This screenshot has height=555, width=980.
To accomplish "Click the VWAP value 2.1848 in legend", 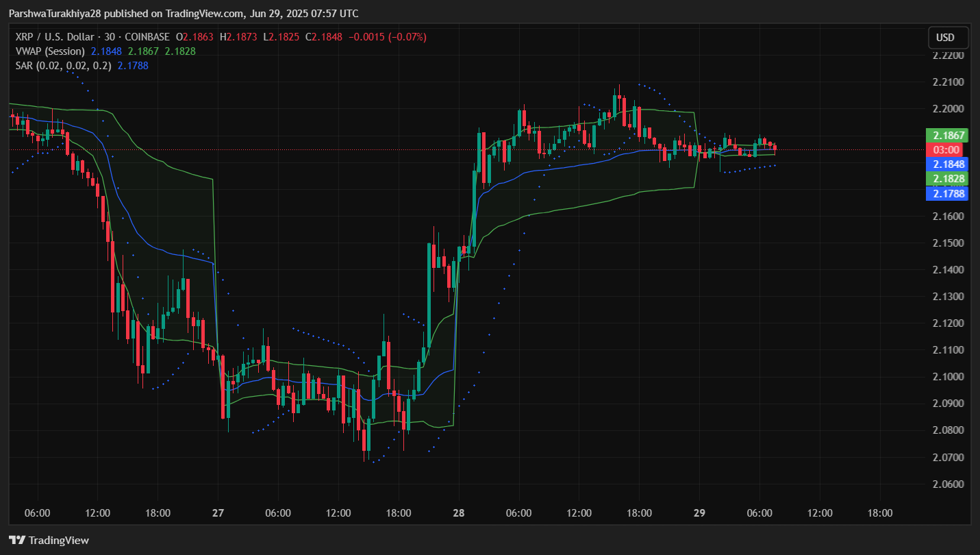I will pos(106,51).
